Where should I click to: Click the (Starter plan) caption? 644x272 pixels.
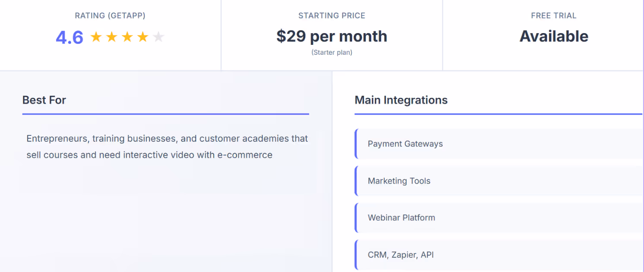coord(332,53)
